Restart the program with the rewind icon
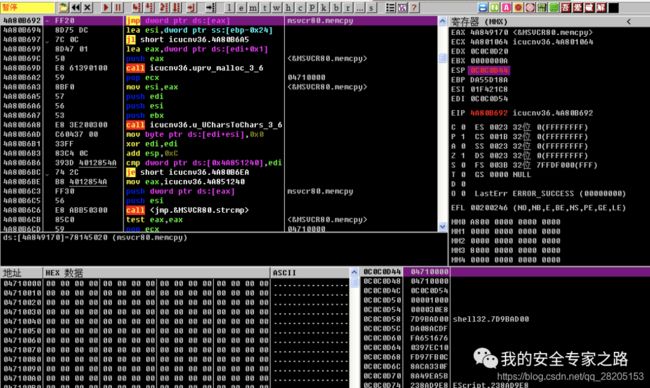Image resolution: width=650 pixels, height=388 pixels. [75, 7]
